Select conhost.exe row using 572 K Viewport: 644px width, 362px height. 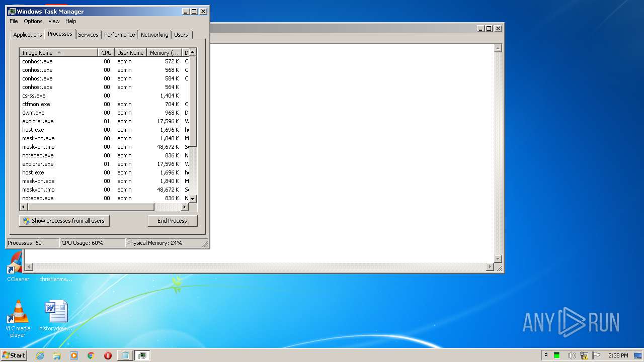point(104,61)
